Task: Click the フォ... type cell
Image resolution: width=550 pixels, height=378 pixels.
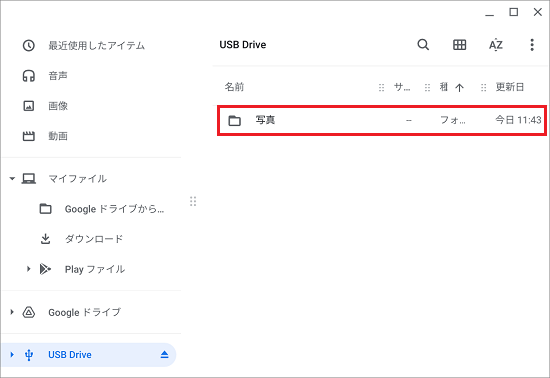Action: click(x=452, y=120)
